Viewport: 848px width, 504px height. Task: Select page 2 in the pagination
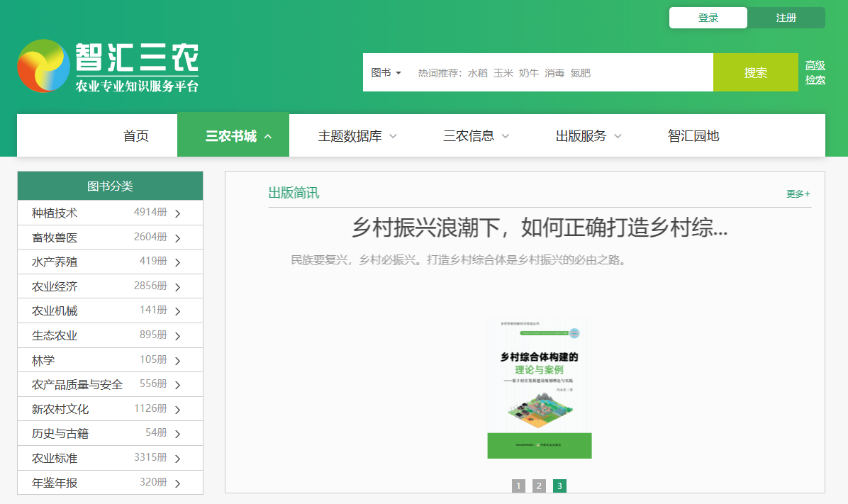point(539,486)
